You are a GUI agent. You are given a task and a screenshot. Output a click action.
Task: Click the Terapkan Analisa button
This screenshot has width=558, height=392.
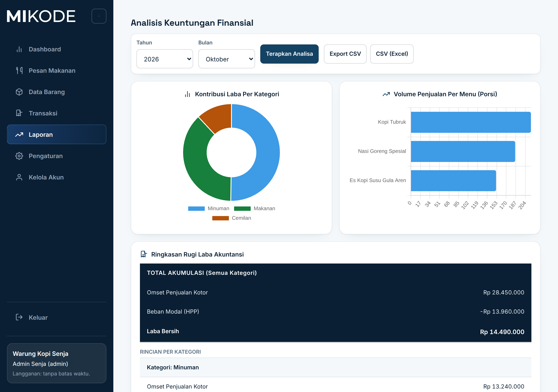[289, 54]
